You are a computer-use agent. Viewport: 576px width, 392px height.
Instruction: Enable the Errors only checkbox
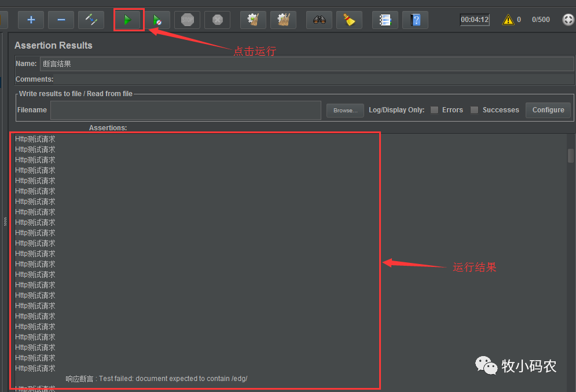pos(434,110)
